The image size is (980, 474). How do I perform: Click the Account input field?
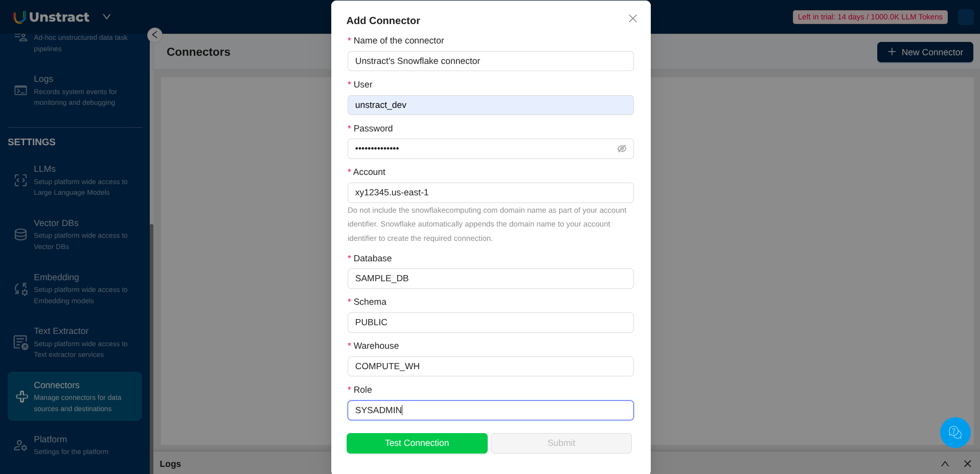click(490, 193)
